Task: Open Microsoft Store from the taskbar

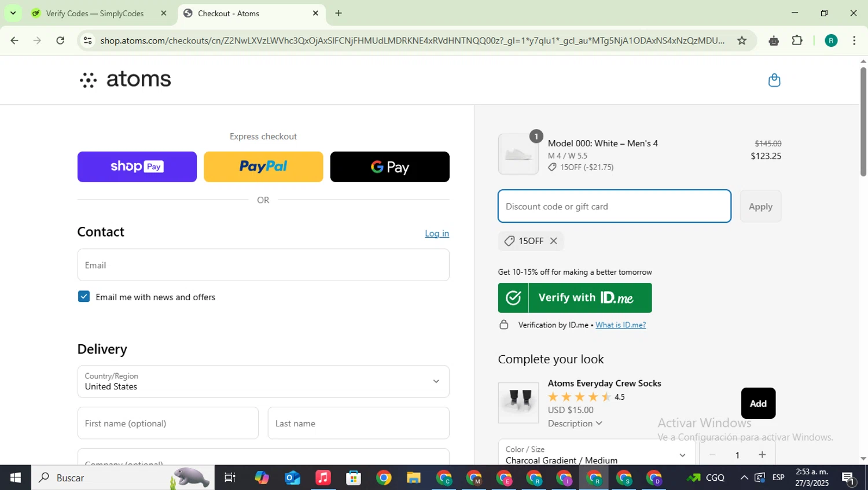Action: point(353,478)
